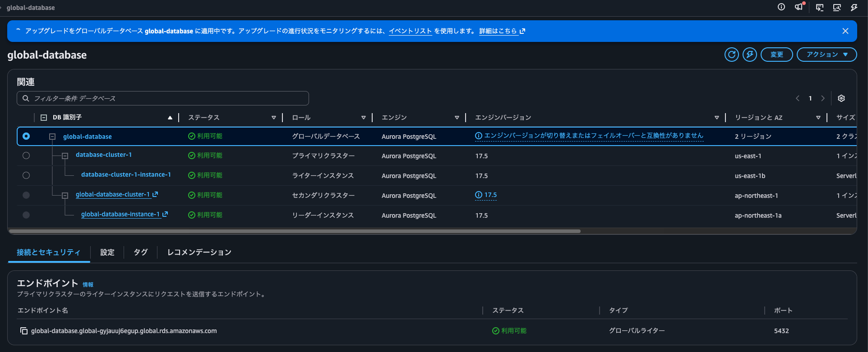Click the horizontal scrollbar under the table
Viewport: 868px width, 352px height.
pos(295,231)
